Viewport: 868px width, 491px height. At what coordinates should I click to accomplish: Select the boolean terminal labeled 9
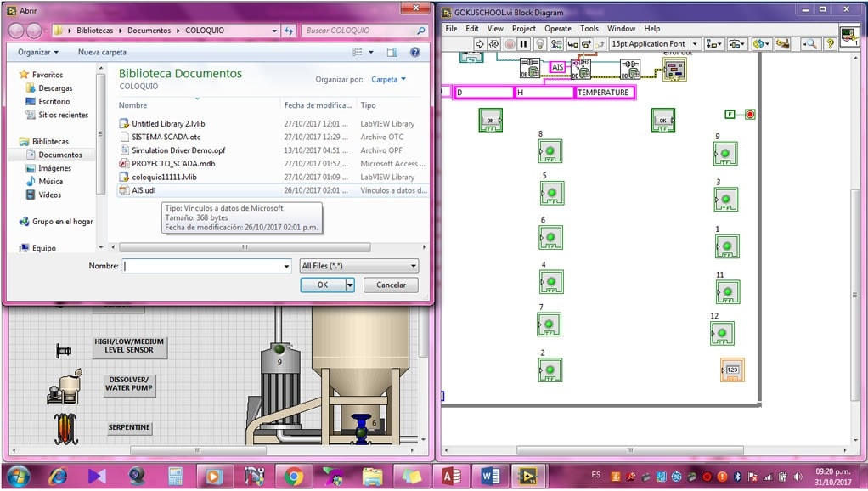coord(725,154)
